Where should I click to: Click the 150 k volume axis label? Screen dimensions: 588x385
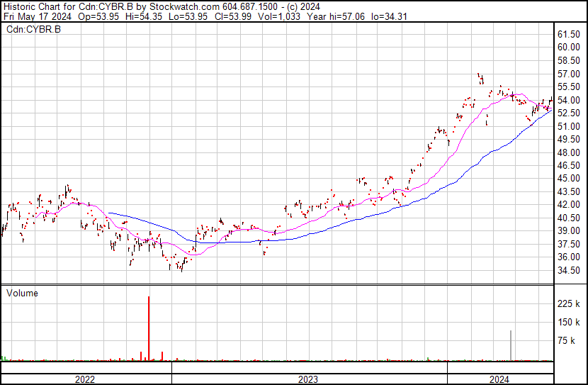pos(569,322)
